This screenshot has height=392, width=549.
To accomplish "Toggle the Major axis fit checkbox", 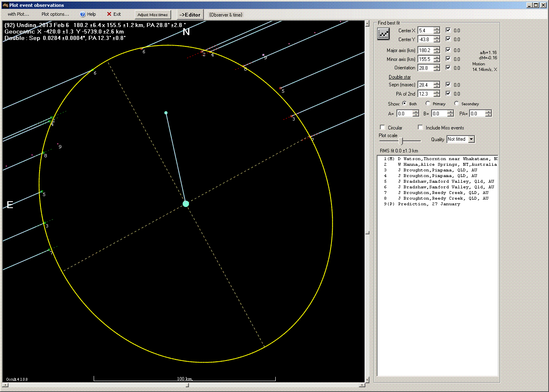I will (x=448, y=50).
